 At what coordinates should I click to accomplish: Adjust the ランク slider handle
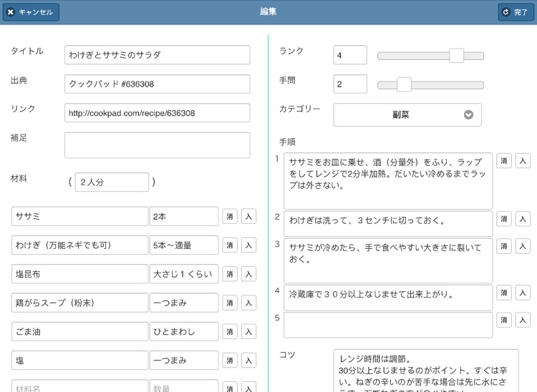457,56
